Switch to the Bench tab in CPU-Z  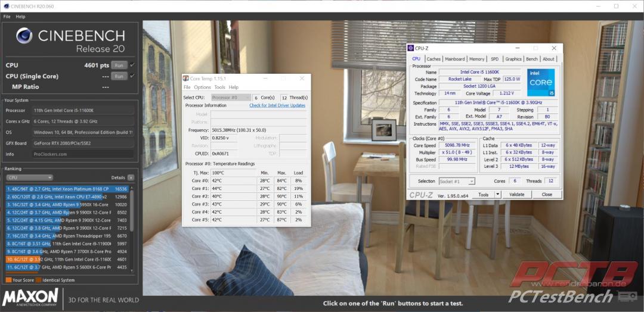(x=532, y=59)
